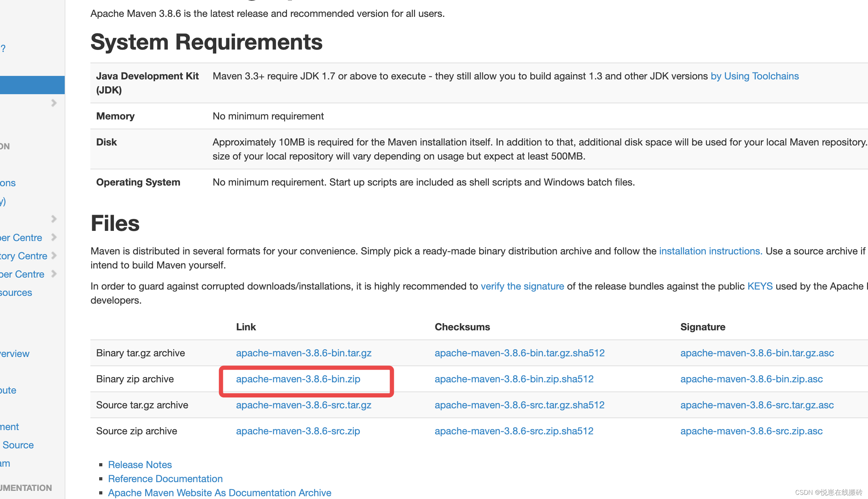The height and width of the screenshot is (499, 868).
Task: Open the Reference Documentation link
Action: 165,479
